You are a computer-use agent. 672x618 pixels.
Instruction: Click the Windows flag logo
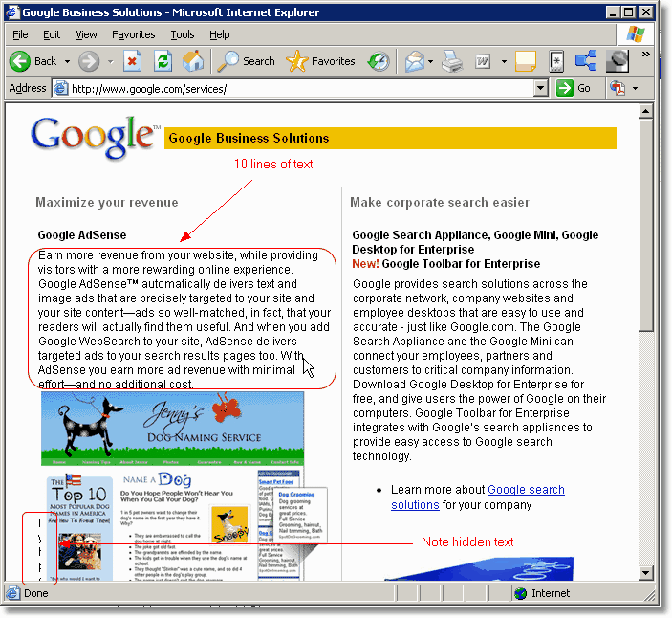pyautogui.click(x=635, y=34)
